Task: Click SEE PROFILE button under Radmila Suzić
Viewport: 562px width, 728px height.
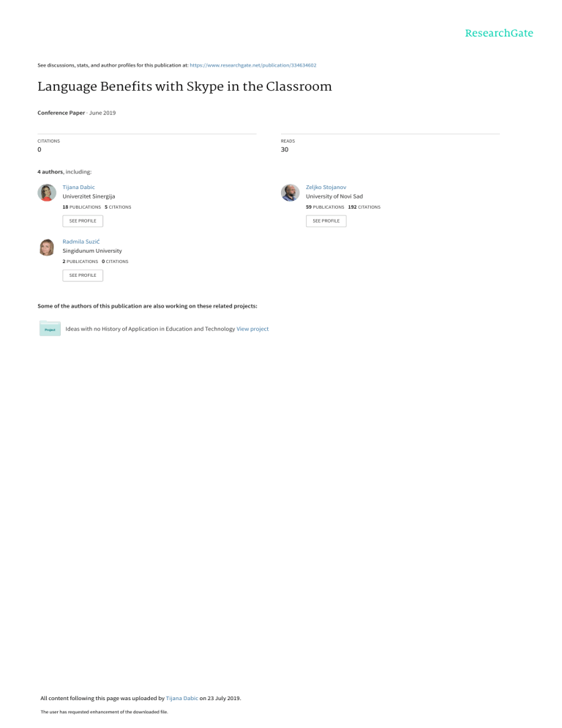Action: [83, 275]
